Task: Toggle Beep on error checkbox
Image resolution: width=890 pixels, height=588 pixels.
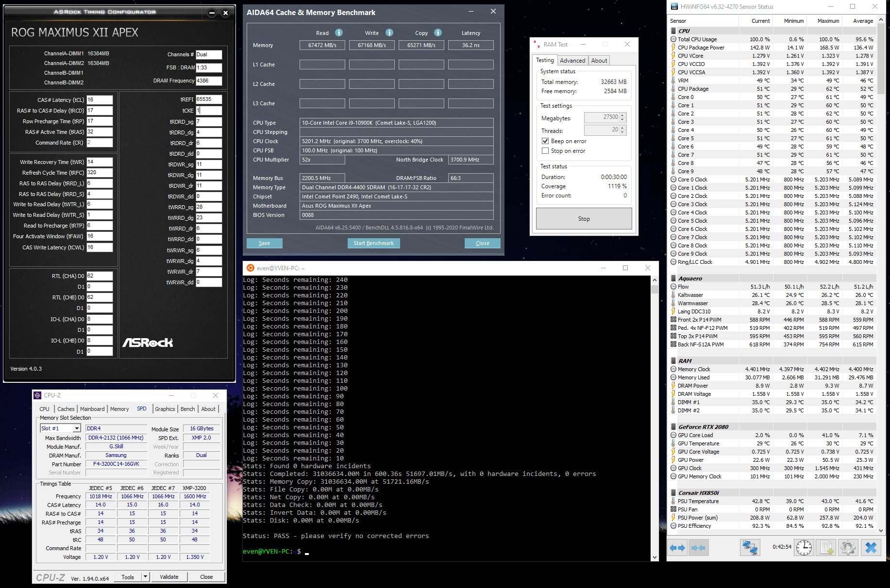Action: click(545, 141)
